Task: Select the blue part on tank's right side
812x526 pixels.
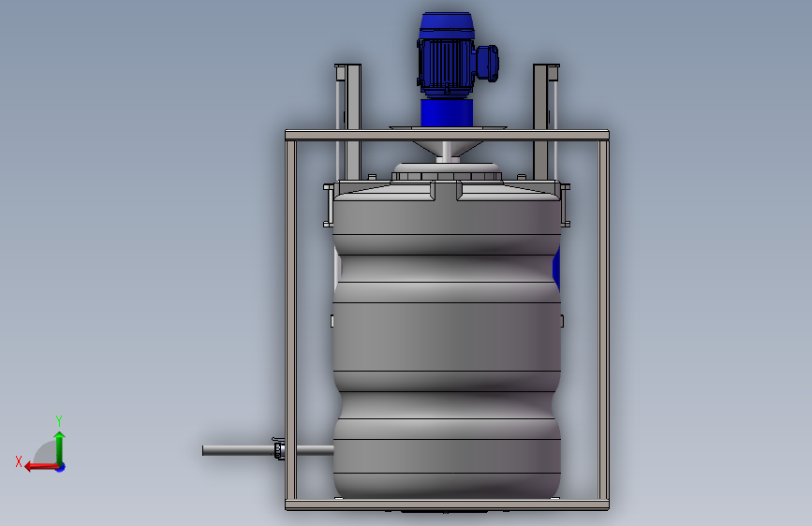Action: click(x=556, y=268)
